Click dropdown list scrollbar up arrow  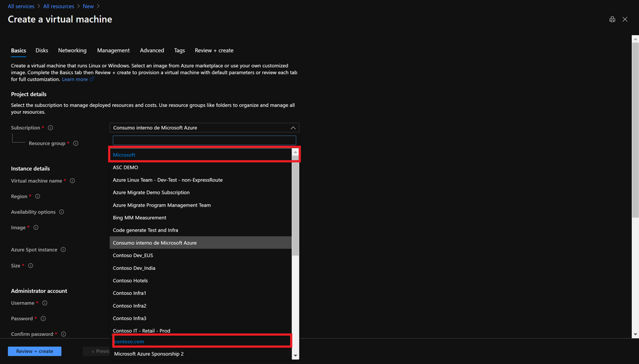[296, 152]
